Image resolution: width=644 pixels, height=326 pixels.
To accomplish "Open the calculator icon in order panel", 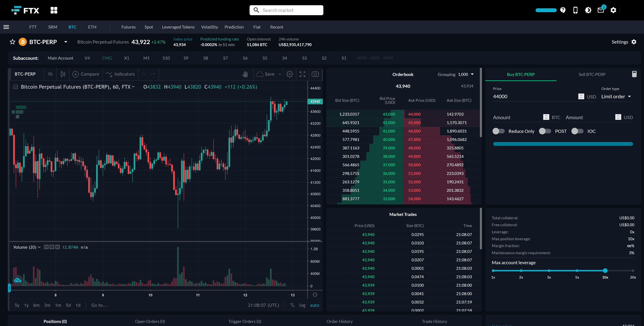I will tap(634, 74).
